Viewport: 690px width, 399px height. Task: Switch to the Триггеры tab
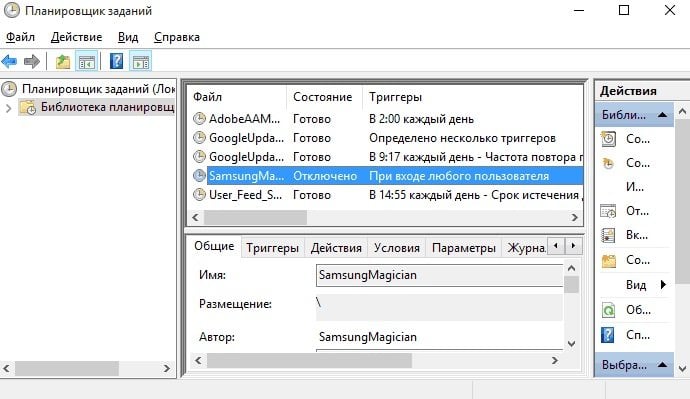coord(272,248)
